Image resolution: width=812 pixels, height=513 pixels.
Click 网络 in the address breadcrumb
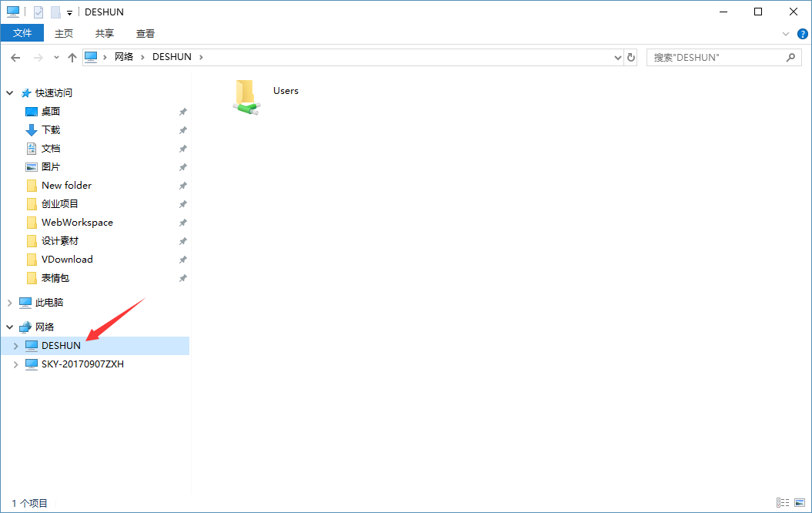[x=124, y=57]
